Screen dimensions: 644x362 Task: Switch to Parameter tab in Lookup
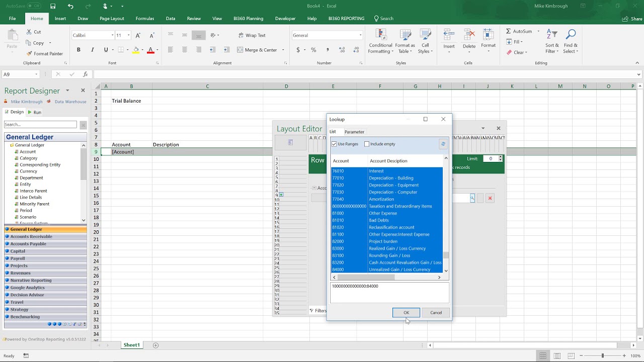coord(354,132)
